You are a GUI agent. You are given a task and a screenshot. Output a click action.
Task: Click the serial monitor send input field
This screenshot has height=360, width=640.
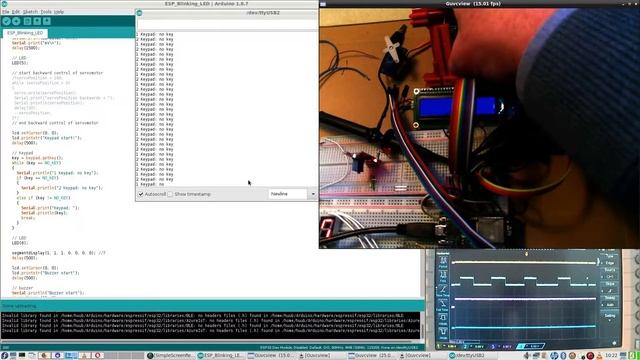coord(227,24)
